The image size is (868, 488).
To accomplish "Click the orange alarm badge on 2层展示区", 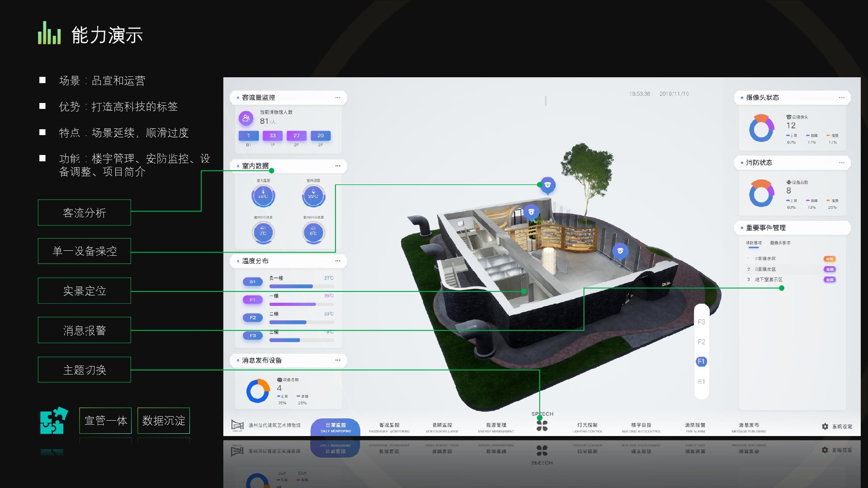I will pyautogui.click(x=830, y=259).
